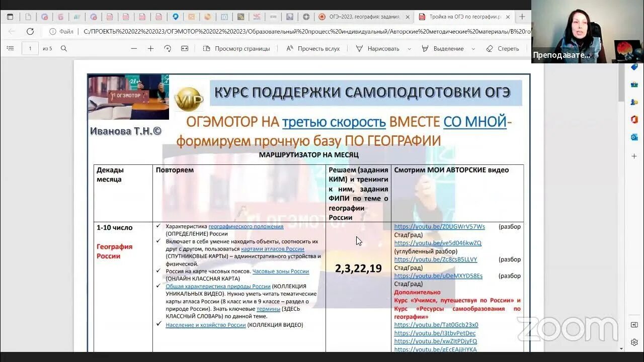
Task: Switch to the blue location-pin tab
Action: click(175, 17)
